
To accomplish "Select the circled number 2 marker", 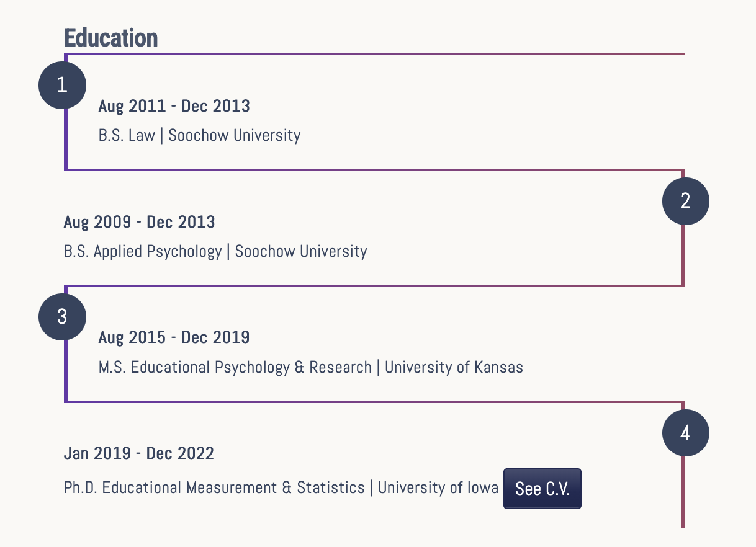I will pyautogui.click(x=685, y=201).
